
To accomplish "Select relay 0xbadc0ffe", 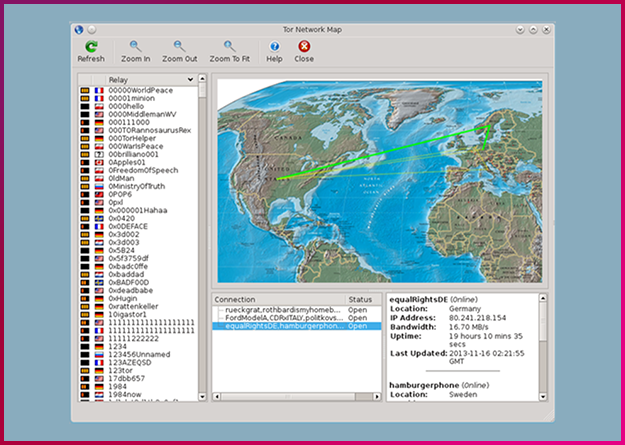I will pyautogui.click(x=128, y=266).
